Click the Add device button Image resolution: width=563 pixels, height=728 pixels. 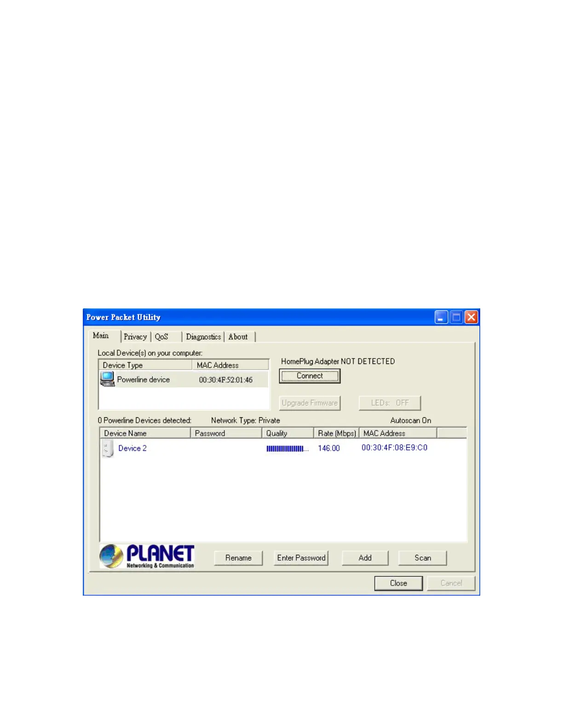pyautogui.click(x=365, y=558)
